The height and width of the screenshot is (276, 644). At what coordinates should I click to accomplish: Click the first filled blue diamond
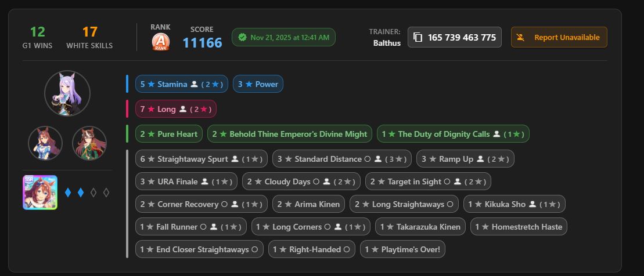[68, 193]
